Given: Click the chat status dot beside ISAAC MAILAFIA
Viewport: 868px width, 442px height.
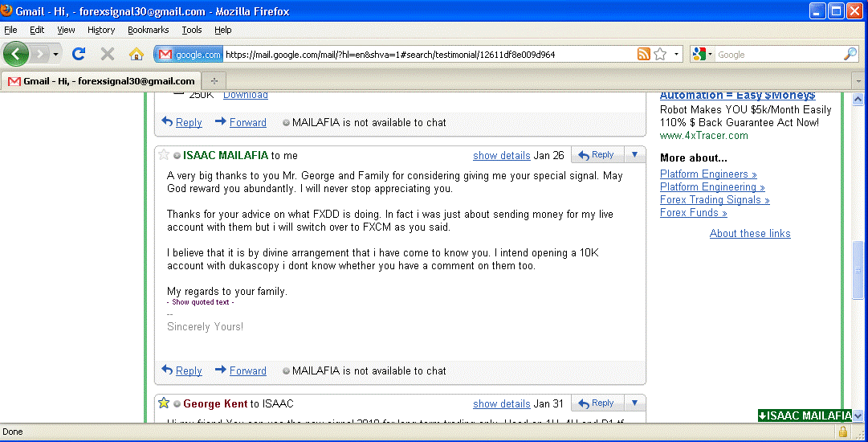Looking at the screenshot, I should tap(177, 156).
